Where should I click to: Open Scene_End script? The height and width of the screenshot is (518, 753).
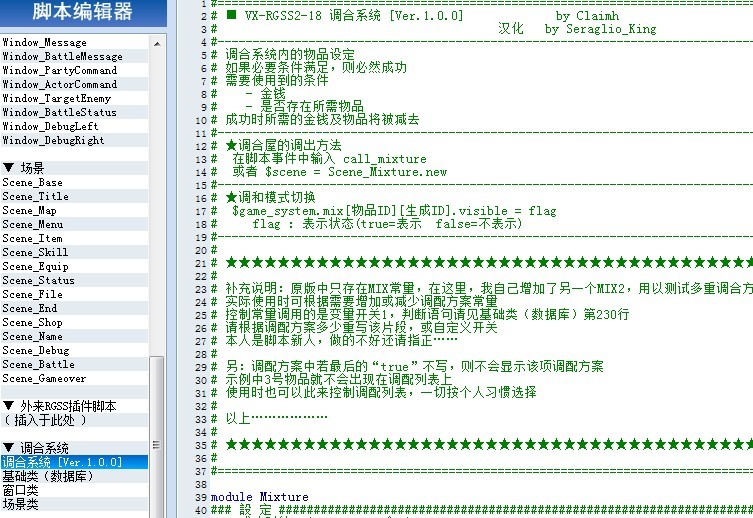pos(74,308)
